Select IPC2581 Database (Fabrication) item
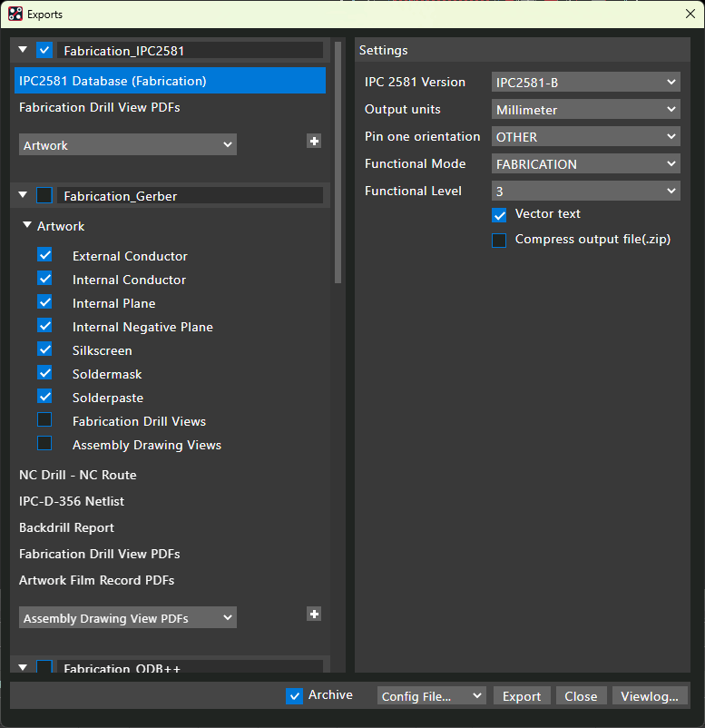This screenshot has height=728, width=705. pos(171,81)
